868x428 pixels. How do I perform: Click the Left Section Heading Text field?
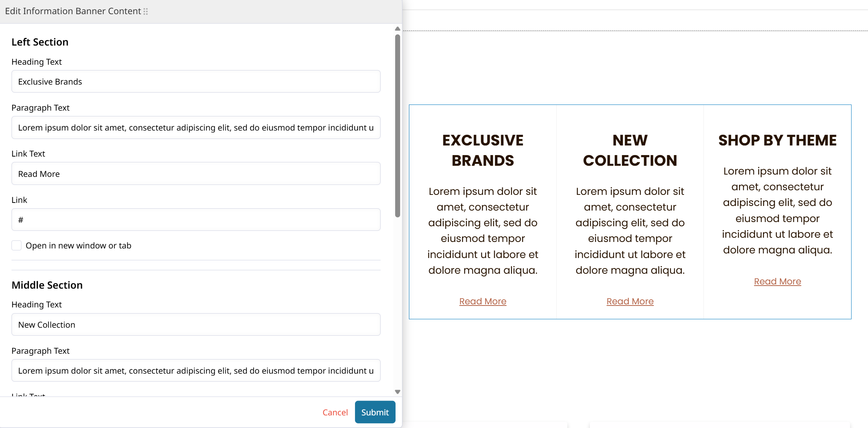coord(196,82)
